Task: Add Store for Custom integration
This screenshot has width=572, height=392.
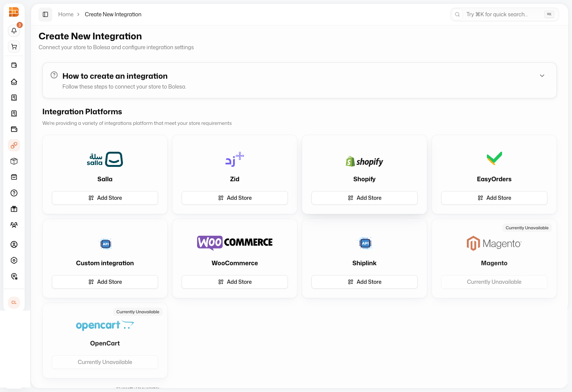Action: pyautogui.click(x=105, y=282)
